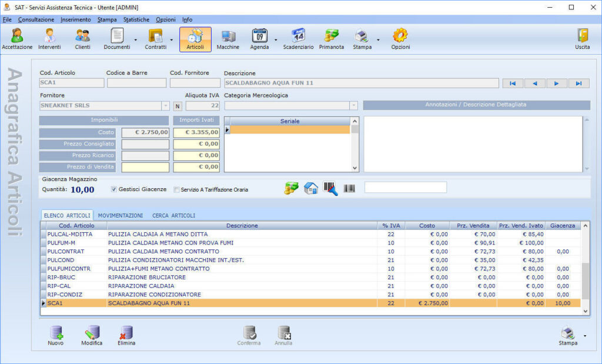Click the Modifica button
Screen dimensions: 602x364
tap(92, 336)
